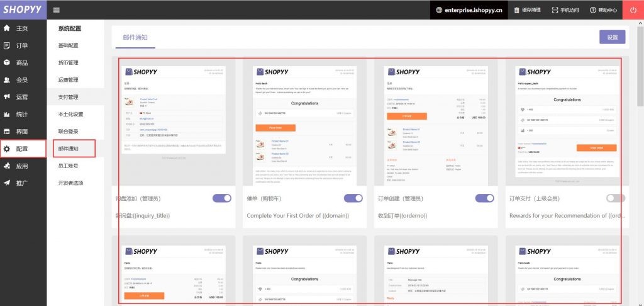Open the 主页 menu item
The width and height of the screenshot is (644, 306).
point(23,28)
